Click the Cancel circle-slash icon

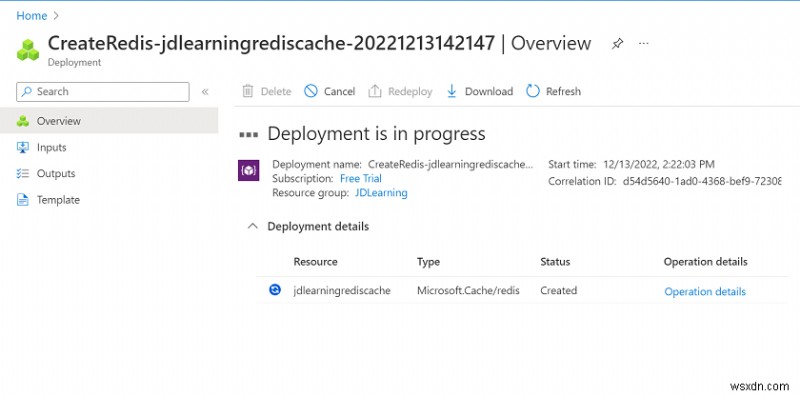pos(311,91)
